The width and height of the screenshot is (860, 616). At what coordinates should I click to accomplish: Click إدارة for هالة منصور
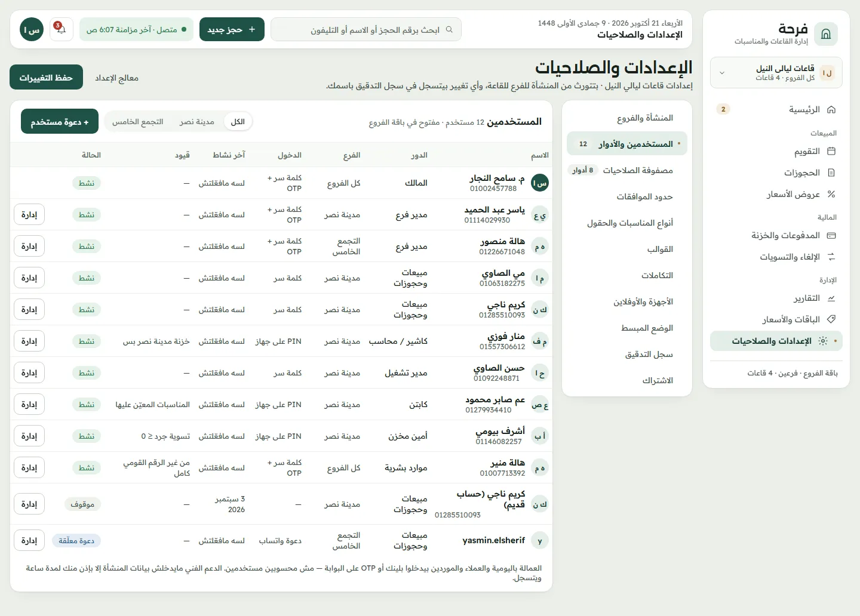tap(29, 247)
